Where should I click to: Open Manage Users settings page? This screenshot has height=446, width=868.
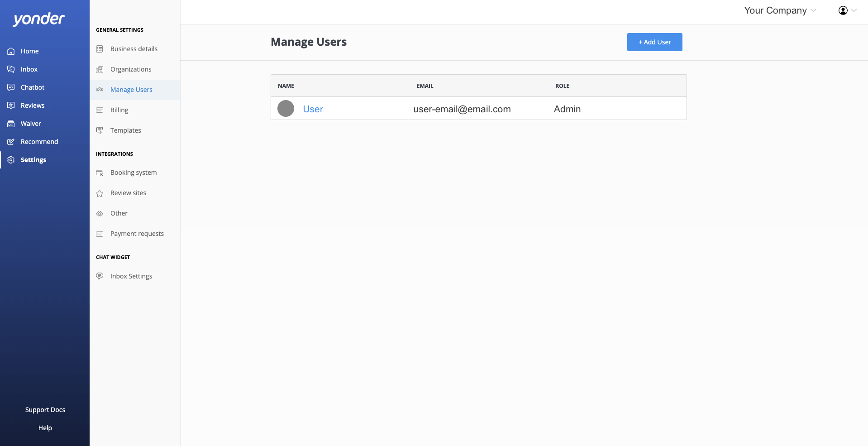click(x=135, y=90)
